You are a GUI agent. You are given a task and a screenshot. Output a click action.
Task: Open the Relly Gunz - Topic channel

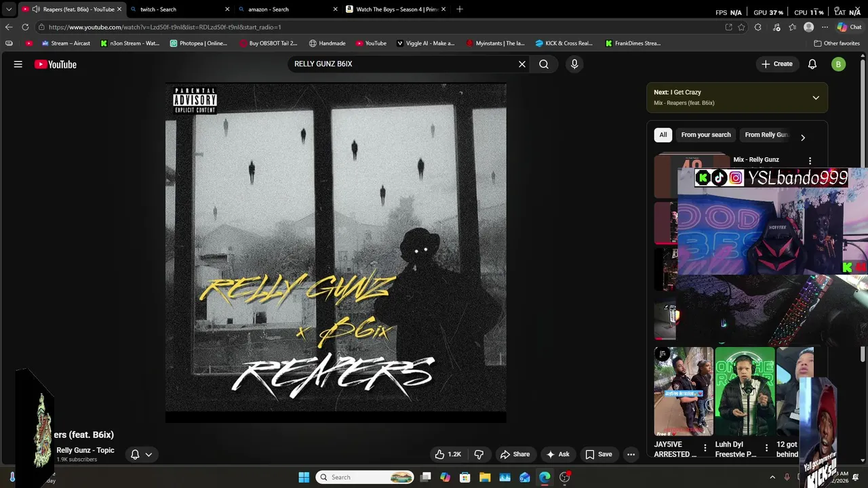pos(85,450)
